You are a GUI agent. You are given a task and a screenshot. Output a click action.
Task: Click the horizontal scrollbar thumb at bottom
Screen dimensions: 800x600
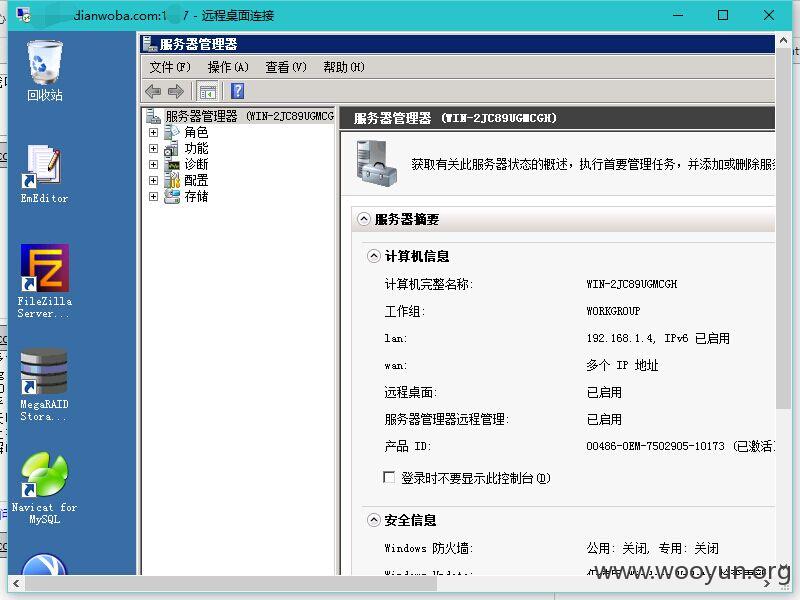tap(231, 583)
